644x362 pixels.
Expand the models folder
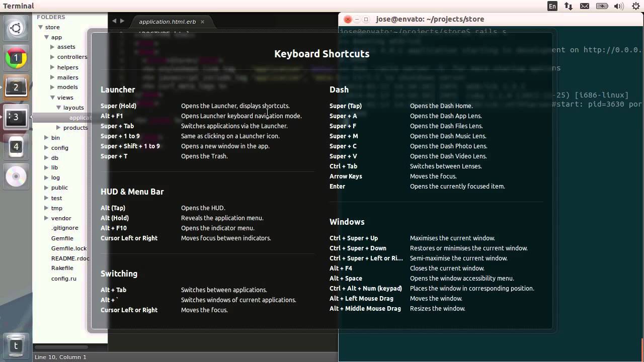point(52,87)
